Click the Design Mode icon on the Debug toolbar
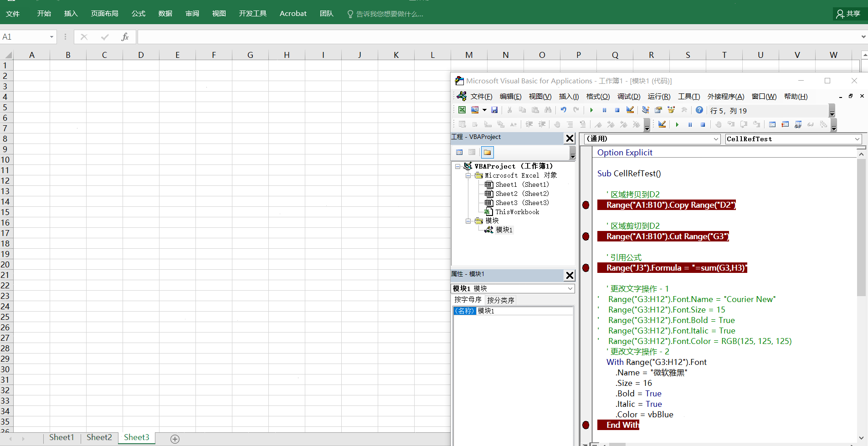 click(662, 124)
